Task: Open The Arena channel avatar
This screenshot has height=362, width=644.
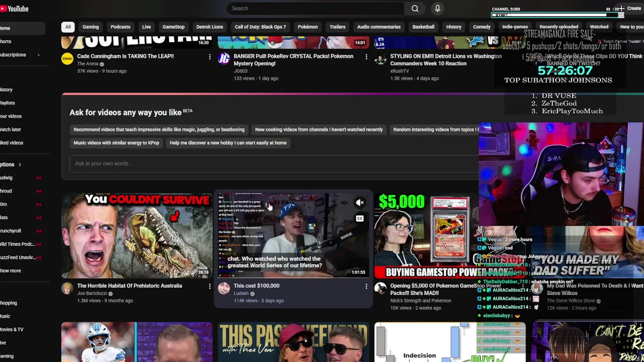Action: (67, 59)
